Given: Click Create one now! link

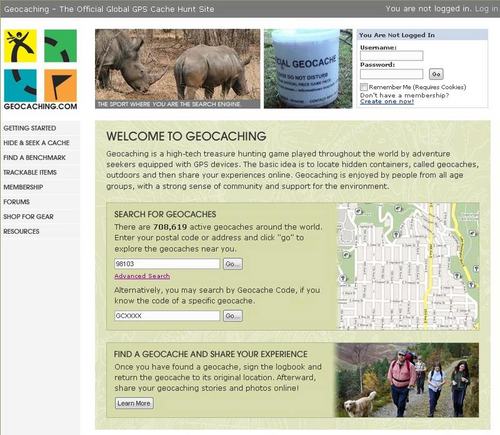Looking at the screenshot, I should pyautogui.click(x=387, y=102).
